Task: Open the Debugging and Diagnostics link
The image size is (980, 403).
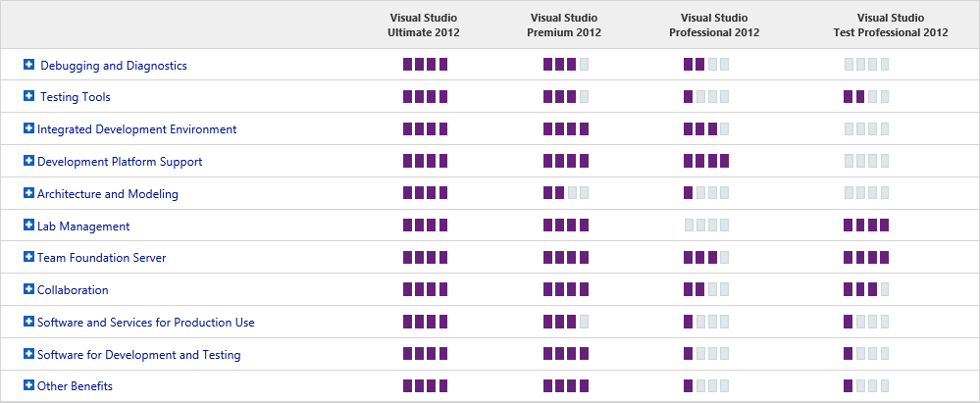Action: click(x=114, y=66)
